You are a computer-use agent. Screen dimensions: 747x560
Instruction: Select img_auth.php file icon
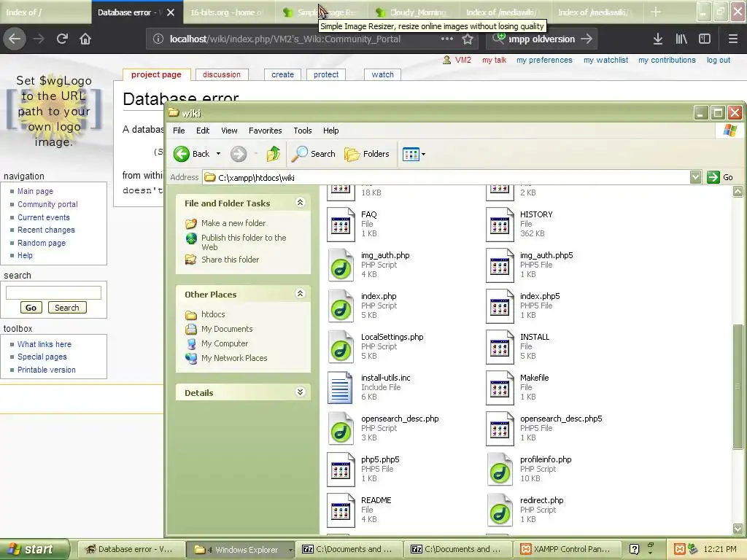(x=341, y=265)
